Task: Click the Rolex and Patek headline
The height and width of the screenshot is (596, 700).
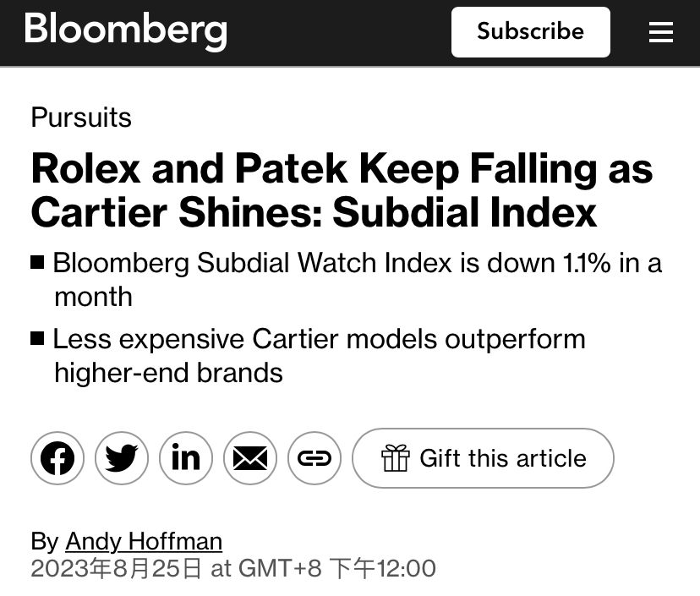Action: click(342, 190)
